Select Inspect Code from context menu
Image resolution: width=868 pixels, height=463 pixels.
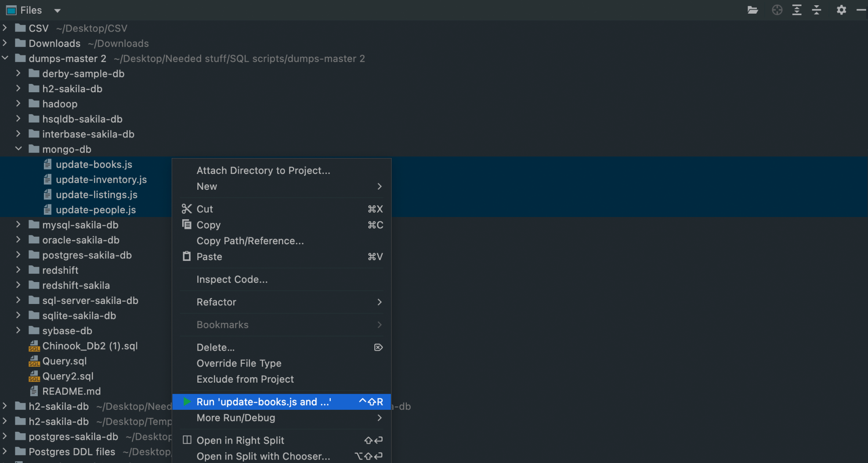tap(232, 279)
